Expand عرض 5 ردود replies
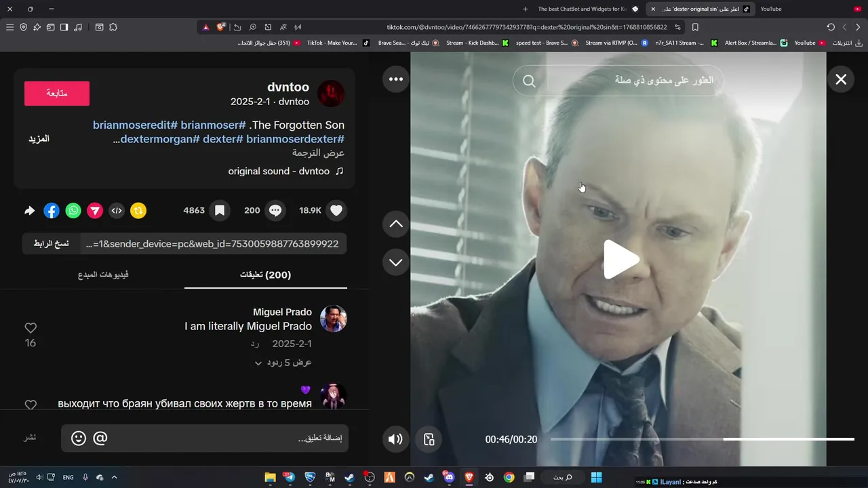This screenshot has height=488, width=868. pos(283,363)
